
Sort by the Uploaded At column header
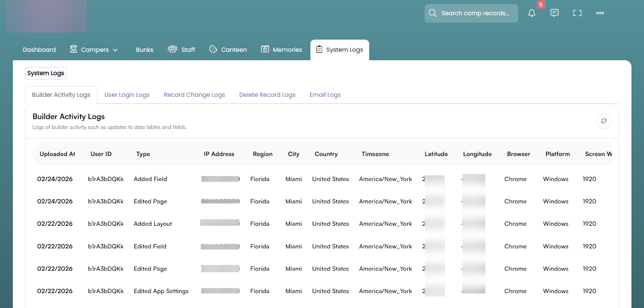pyautogui.click(x=57, y=154)
